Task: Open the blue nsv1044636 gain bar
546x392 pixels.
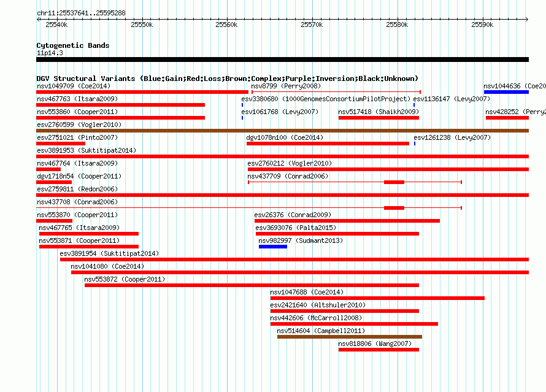Action: tap(506, 92)
